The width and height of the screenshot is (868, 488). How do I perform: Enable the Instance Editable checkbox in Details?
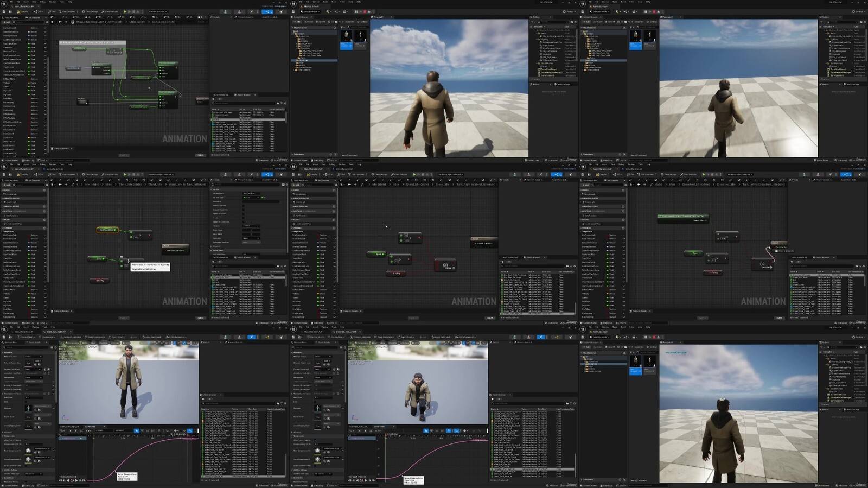coord(243,206)
